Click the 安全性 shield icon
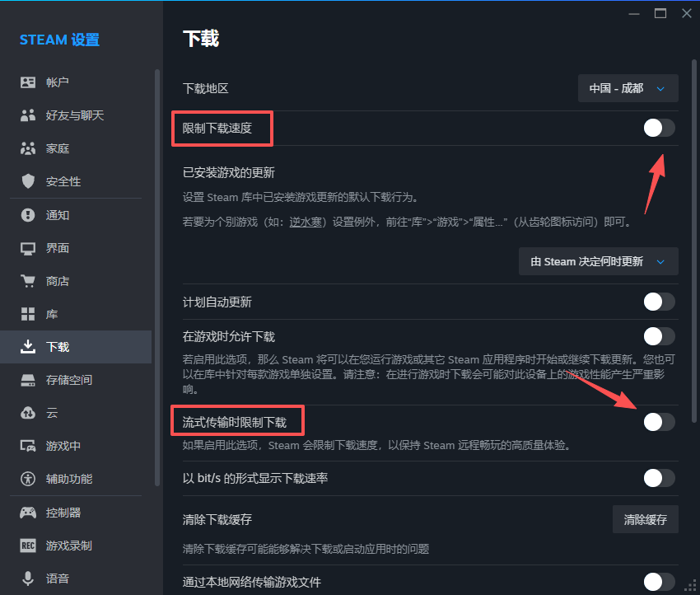The height and width of the screenshot is (595, 700). click(x=28, y=181)
